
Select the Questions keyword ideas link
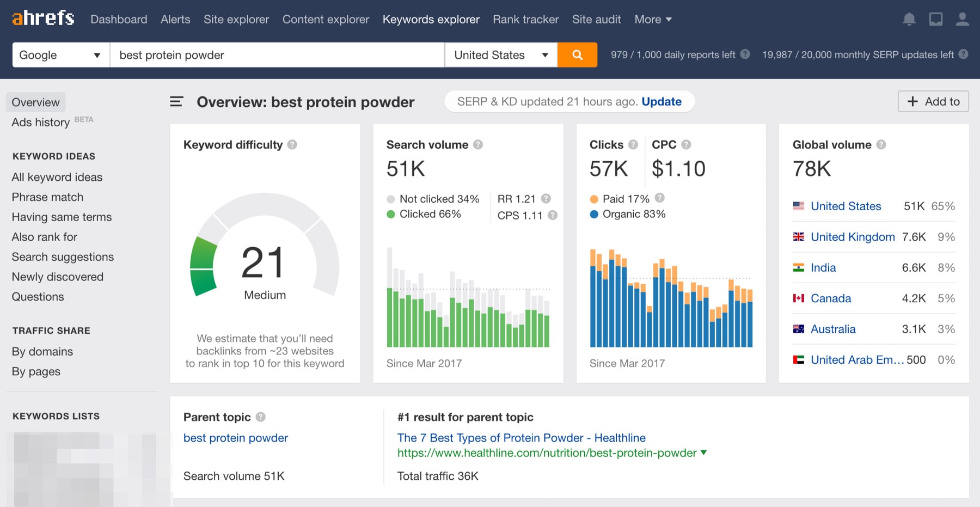tap(38, 296)
